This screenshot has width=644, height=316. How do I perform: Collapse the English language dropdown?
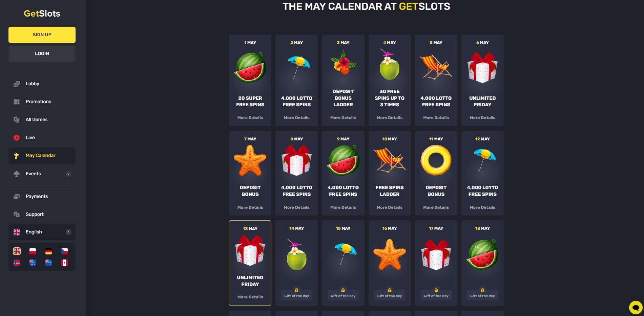click(68, 232)
